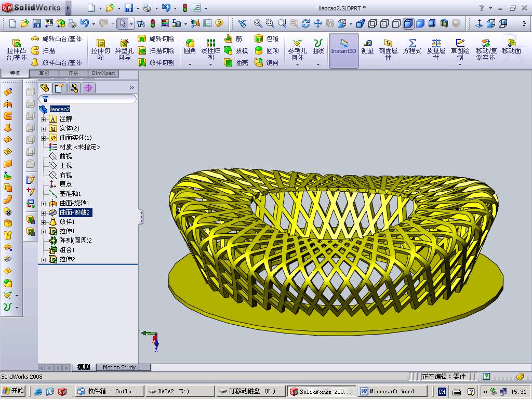Expand the 拉伸1 extrude feature node
This screenshot has height=399, width=532.
[x=44, y=232]
